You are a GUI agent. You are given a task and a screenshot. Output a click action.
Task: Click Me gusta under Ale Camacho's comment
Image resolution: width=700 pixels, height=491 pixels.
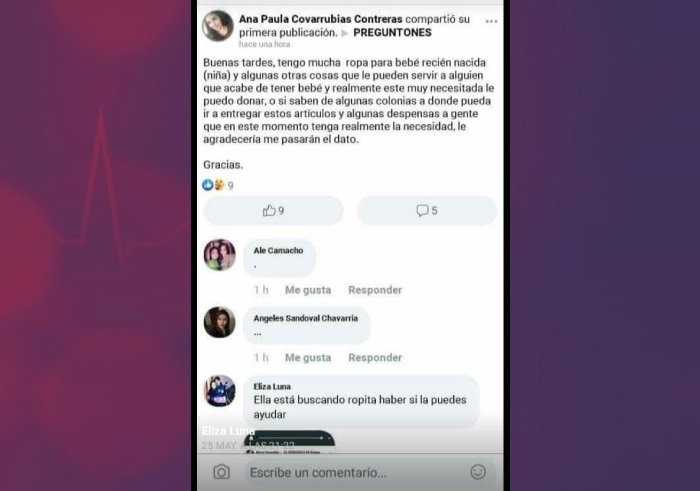(308, 290)
